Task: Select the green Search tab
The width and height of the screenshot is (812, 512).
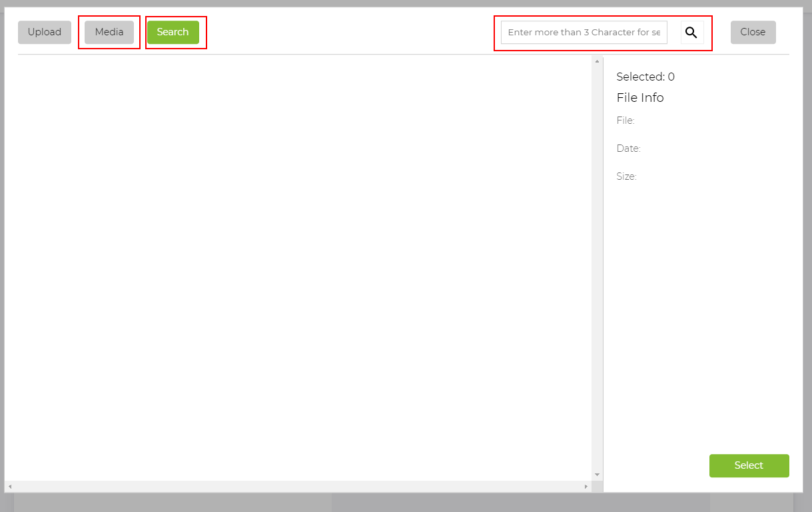Action: point(173,32)
